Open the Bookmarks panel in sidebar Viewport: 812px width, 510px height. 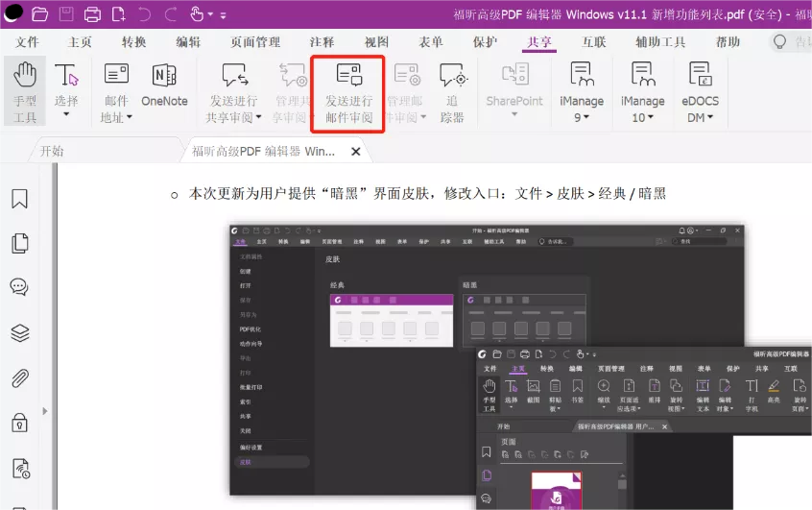pos(20,198)
